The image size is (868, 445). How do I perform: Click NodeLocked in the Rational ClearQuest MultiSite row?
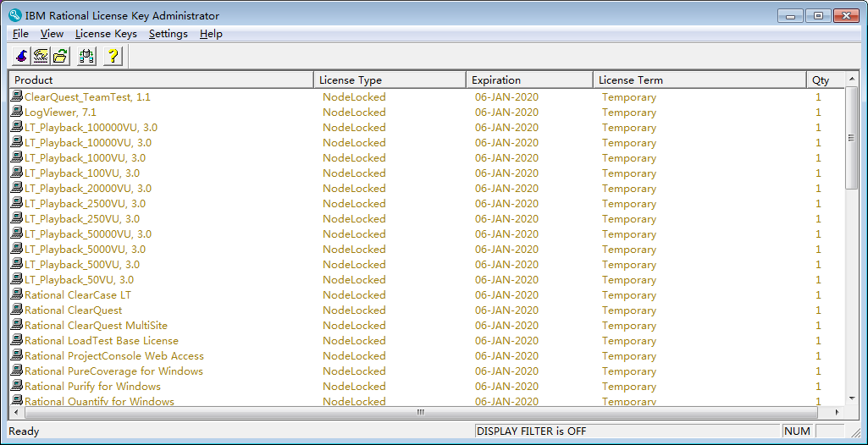pos(354,326)
